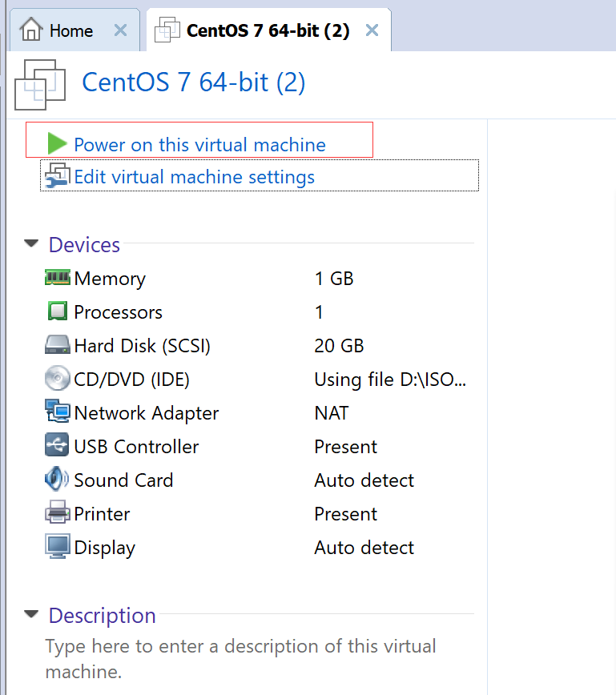Collapse the Devices section
616x695 pixels.
[x=31, y=243]
